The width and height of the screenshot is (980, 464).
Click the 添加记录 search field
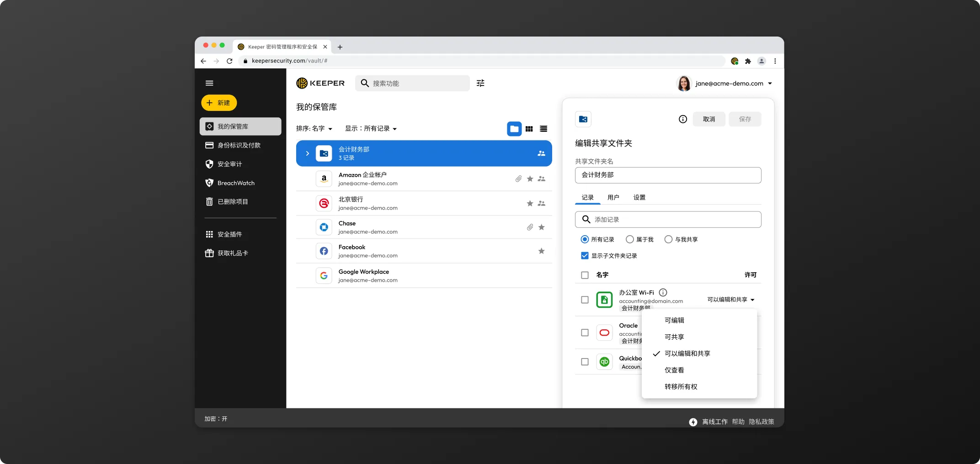pyautogui.click(x=668, y=220)
